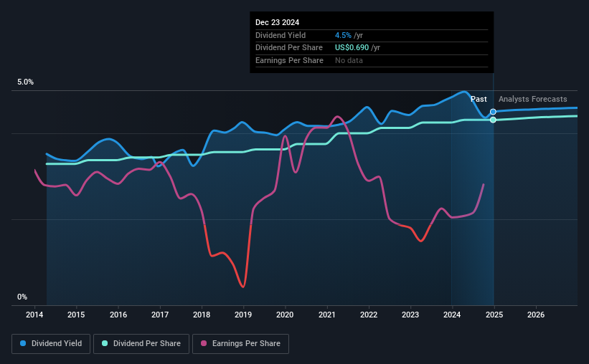
Task: Click the tooltip Earnings Per Share row label
Action: coord(289,60)
